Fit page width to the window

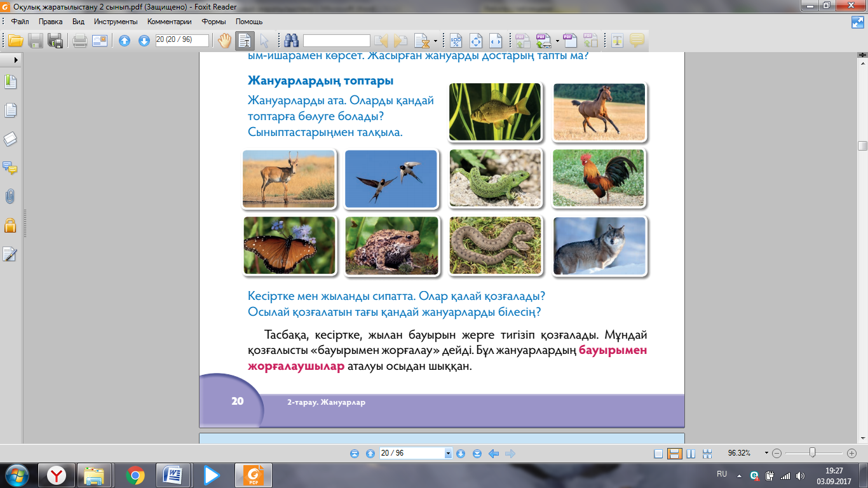[496, 41]
